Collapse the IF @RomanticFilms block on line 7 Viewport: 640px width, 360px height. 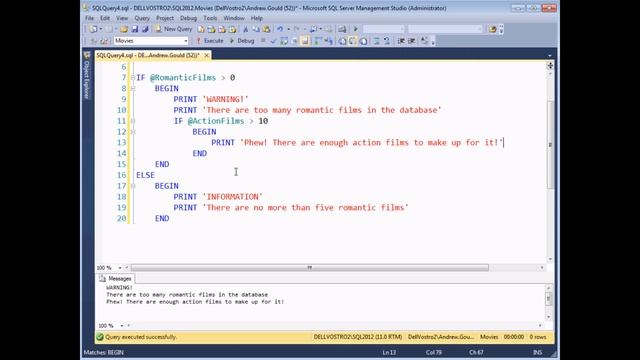133,78
